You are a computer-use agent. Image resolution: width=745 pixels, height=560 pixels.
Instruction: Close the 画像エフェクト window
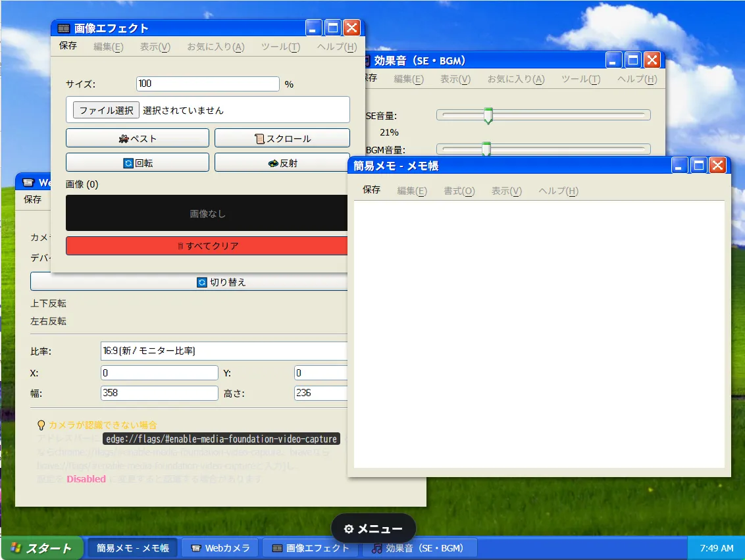coord(351,28)
